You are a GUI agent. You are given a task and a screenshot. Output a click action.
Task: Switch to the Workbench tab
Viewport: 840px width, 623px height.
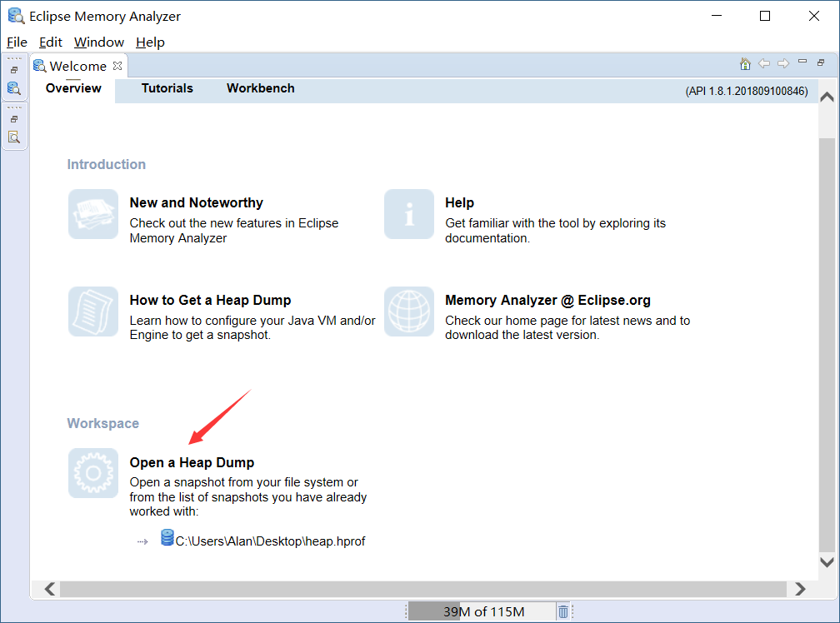(x=260, y=88)
